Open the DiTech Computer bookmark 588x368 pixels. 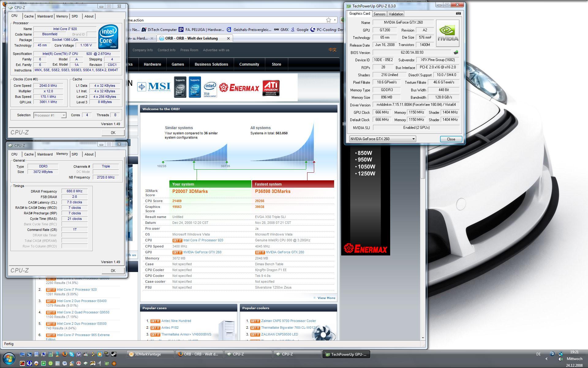(159, 30)
